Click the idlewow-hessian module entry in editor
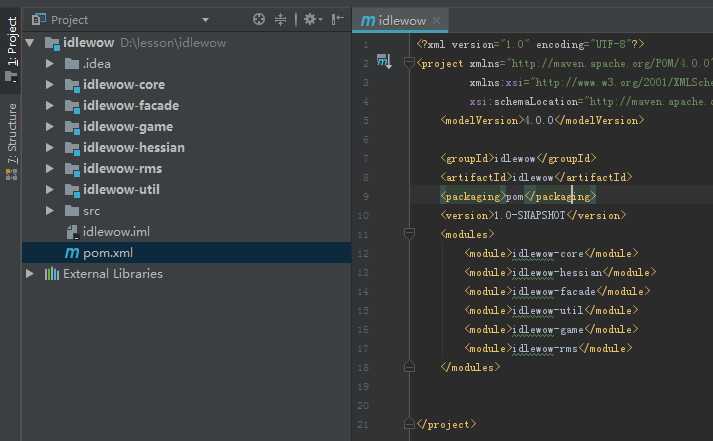 560,272
